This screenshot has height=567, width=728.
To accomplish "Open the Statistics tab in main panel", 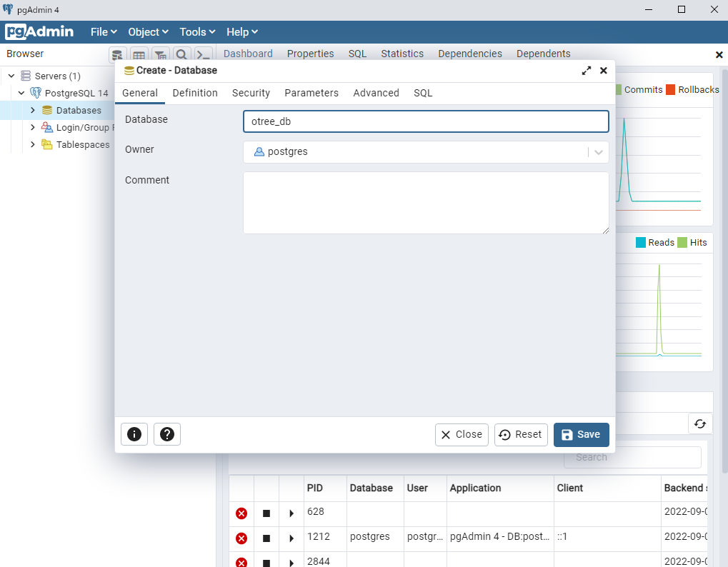I will tap(402, 54).
